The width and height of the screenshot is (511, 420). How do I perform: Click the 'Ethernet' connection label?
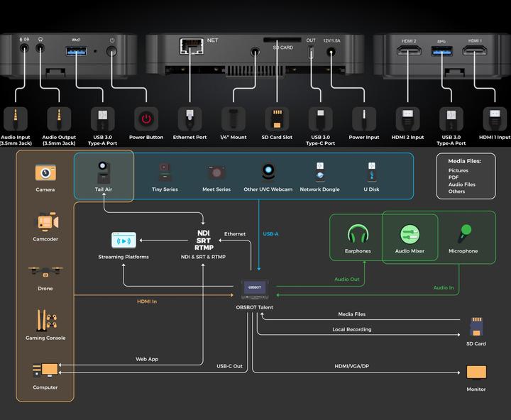(x=235, y=233)
